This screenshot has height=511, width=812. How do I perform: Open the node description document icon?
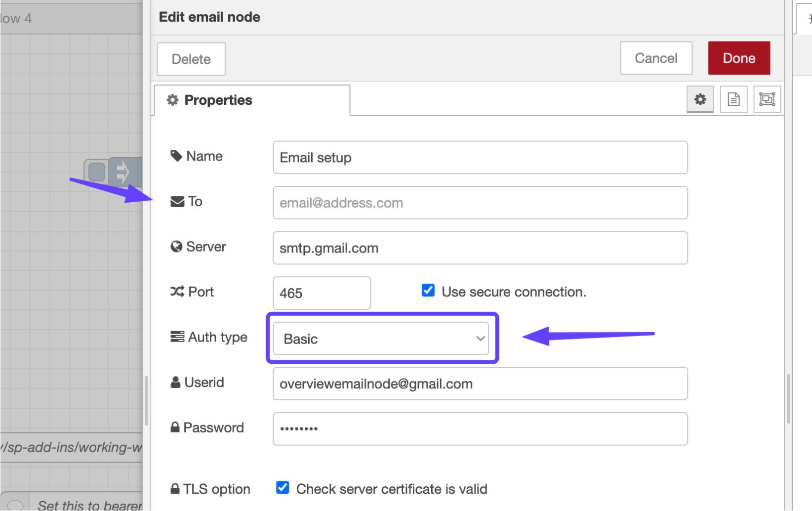point(733,99)
